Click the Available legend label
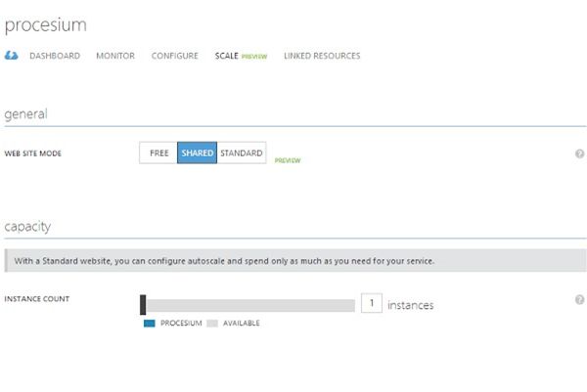Image resolution: width=587 pixels, height=392 pixels. [242, 324]
